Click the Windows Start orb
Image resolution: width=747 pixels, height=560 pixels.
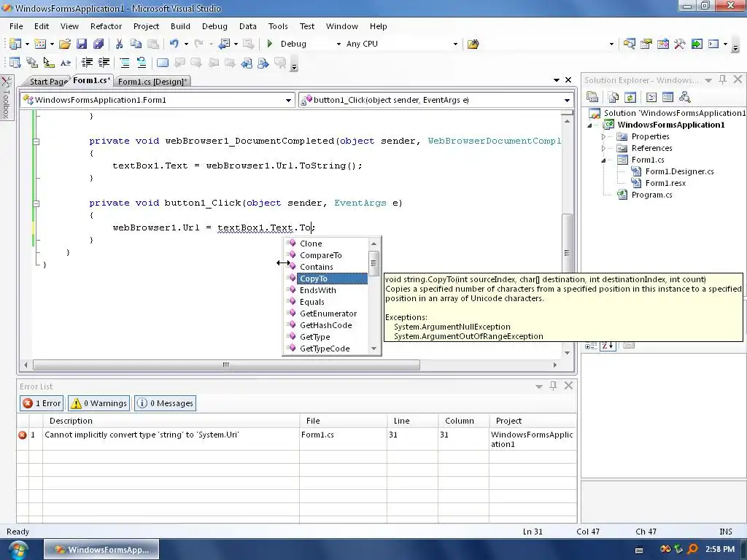pyautogui.click(x=18, y=550)
